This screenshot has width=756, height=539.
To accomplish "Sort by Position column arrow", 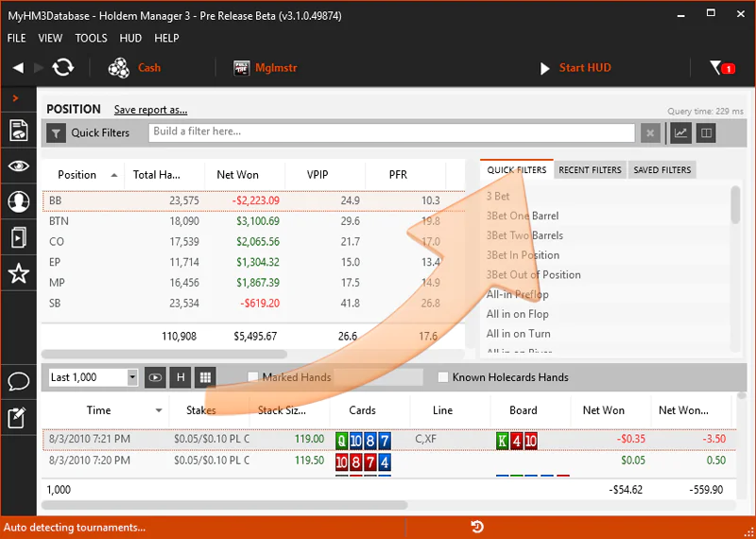I will [x=114, y=175].
